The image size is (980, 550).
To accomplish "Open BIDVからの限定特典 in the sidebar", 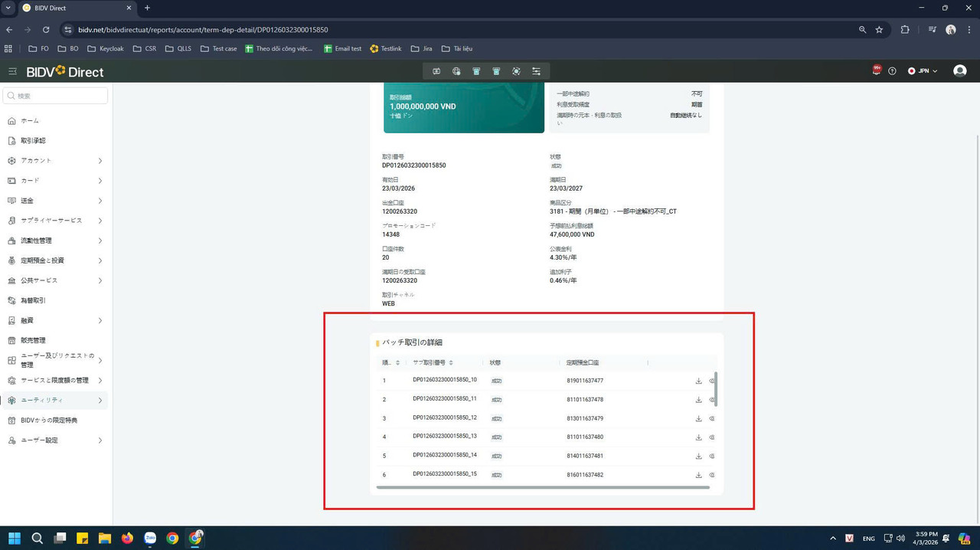I will coord(56,421).
